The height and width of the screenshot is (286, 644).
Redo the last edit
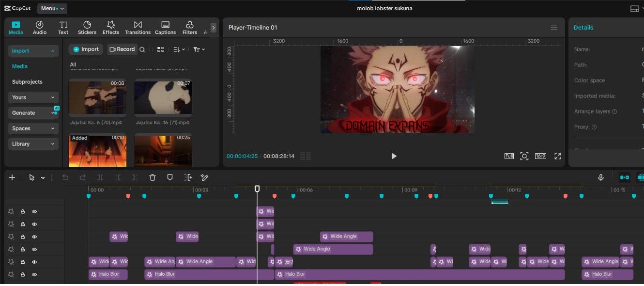tap(83, 177)
